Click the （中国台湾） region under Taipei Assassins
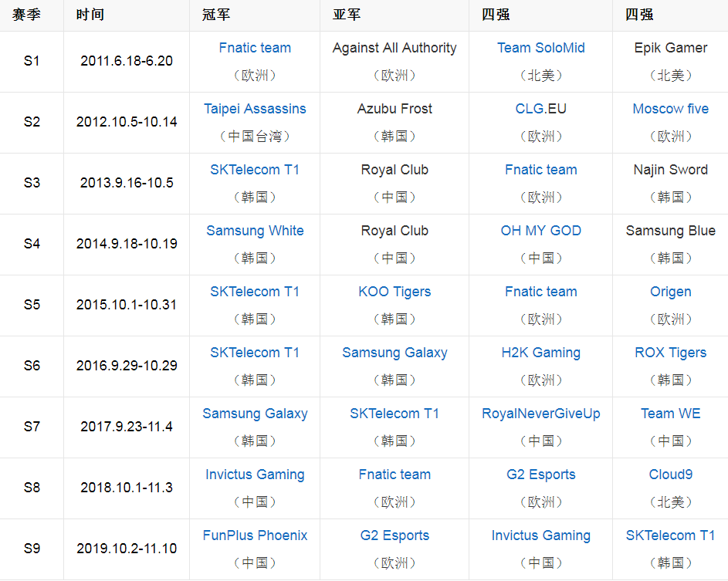Image resolution: width=728 pixels, height=581 pixels. (x=255, y=136)
